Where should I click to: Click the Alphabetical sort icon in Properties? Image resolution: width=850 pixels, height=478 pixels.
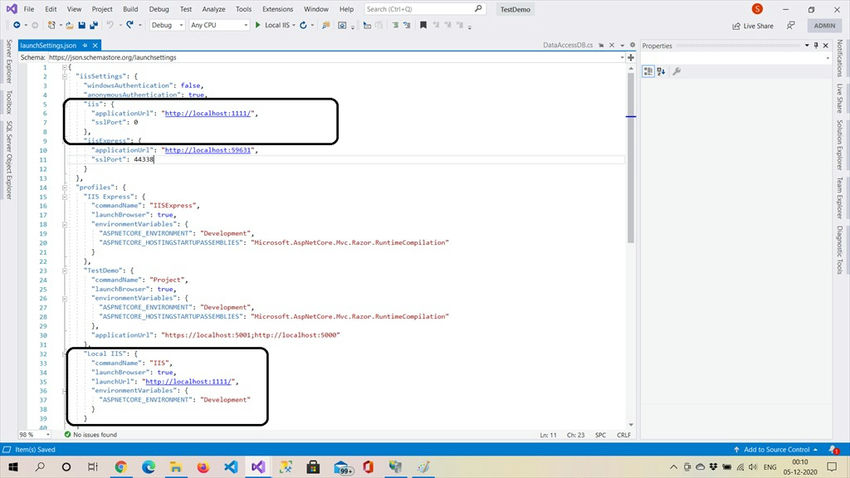(x=660, y=71)
